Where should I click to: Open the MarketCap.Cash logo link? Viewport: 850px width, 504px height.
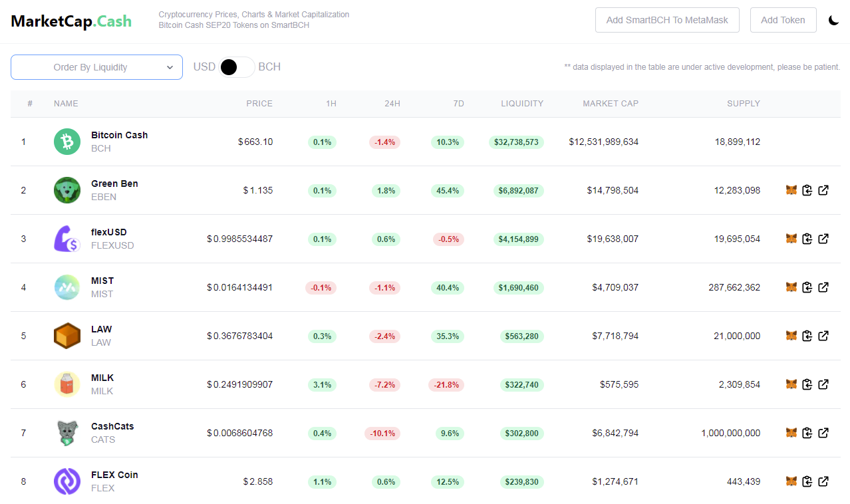point(71,21)
